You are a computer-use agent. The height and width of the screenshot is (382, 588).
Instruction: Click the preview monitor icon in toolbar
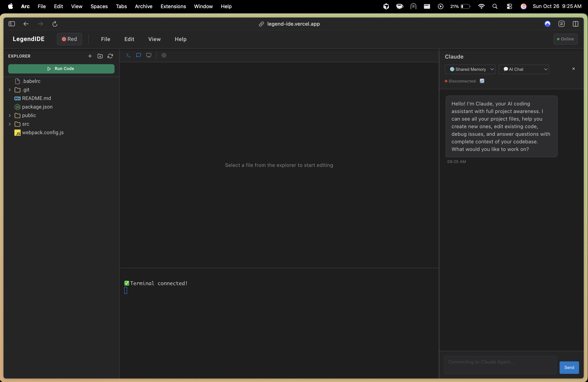tap(149, 55)
